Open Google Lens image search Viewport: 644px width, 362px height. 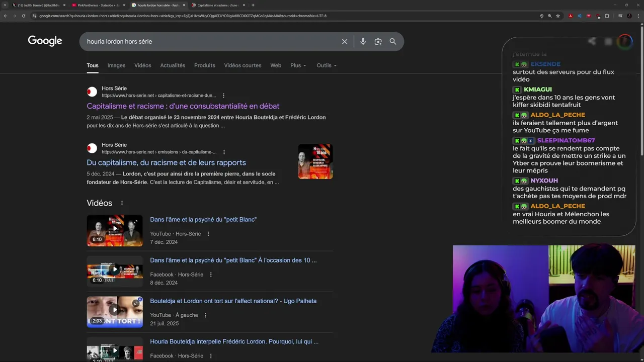(x=378, y=42)
